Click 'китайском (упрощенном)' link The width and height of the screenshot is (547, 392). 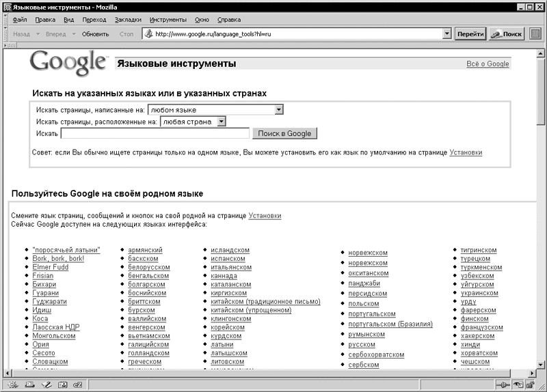(251, 310)
